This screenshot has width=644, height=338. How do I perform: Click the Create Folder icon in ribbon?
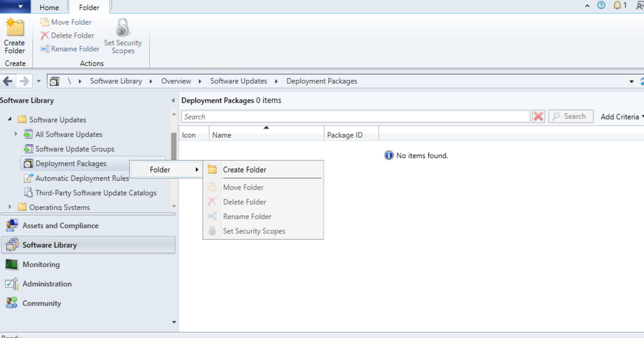pyautogui.click(x=15, y=36)
